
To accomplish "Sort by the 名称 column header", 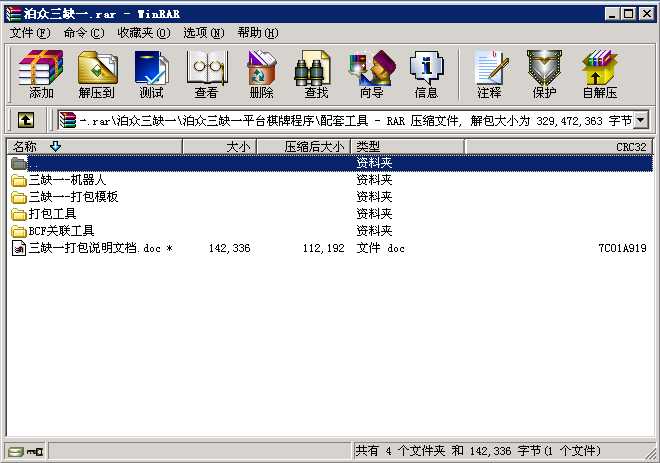I will [95, 146].
